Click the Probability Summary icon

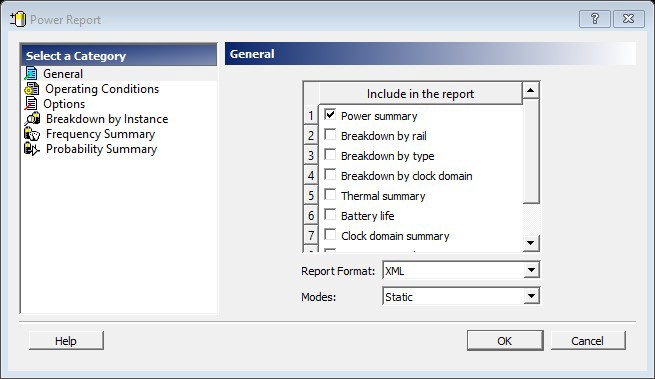click(32, 149)
